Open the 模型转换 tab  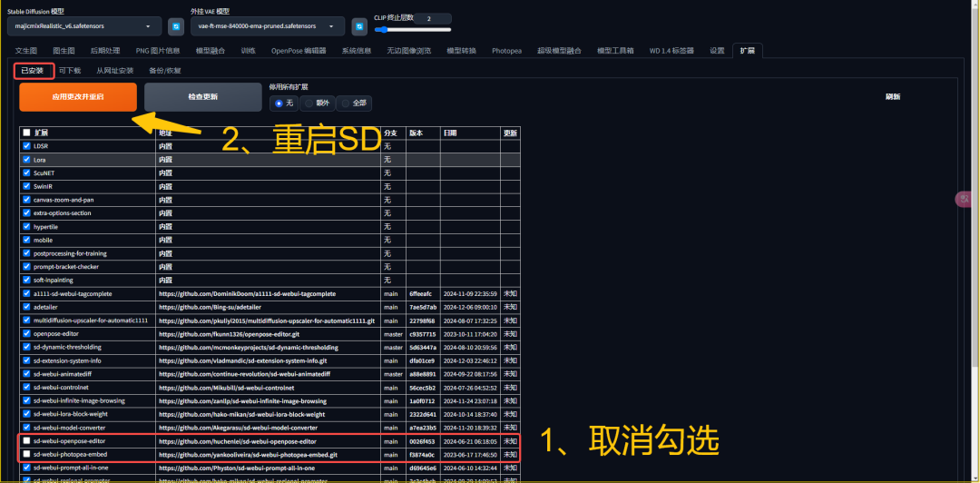tap(461, 51)
